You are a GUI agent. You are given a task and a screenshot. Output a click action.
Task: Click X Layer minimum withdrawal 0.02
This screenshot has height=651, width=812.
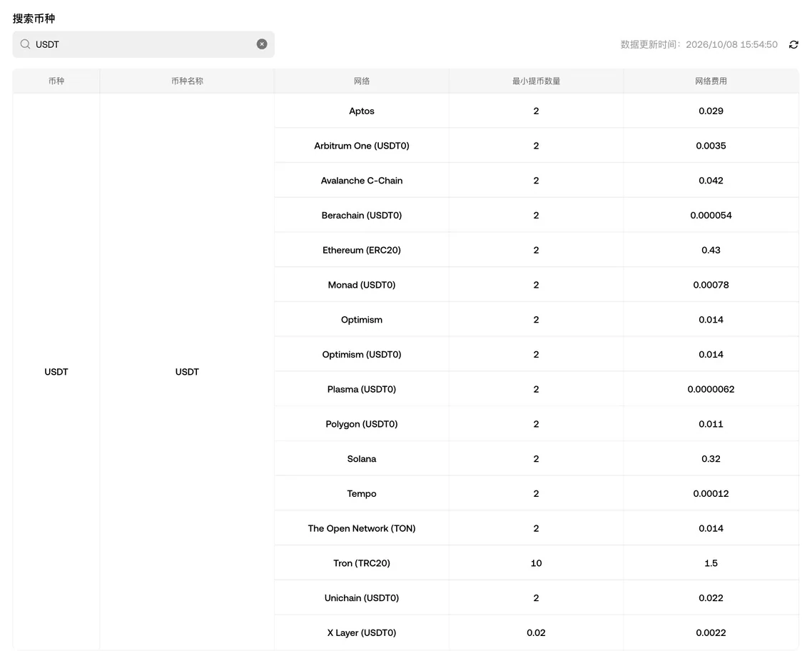pos(536,632)
